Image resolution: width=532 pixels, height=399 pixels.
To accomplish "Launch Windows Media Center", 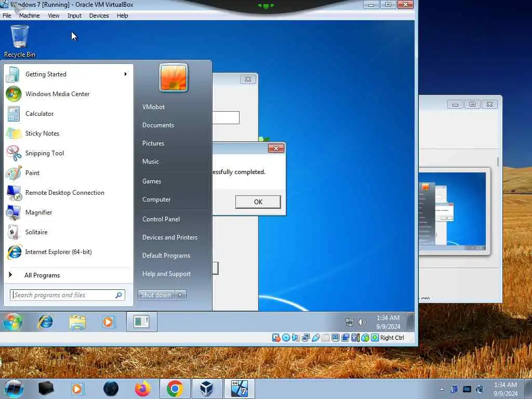I will [68, 94].
